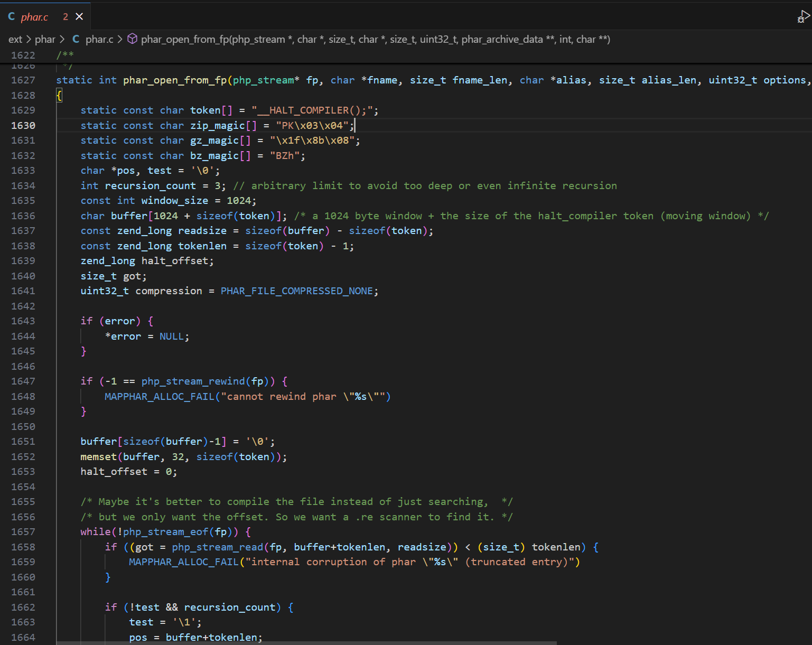Select the phar.c editor tab
The image size is (812, 645).
coord(35,17)
